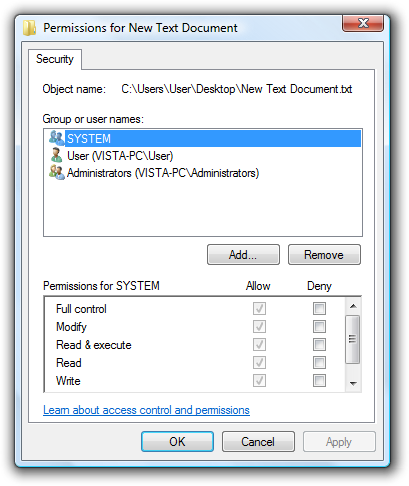The image size is (409, 486).
Task: Click the Administrators group icon
Action: (x=56, y=172)
